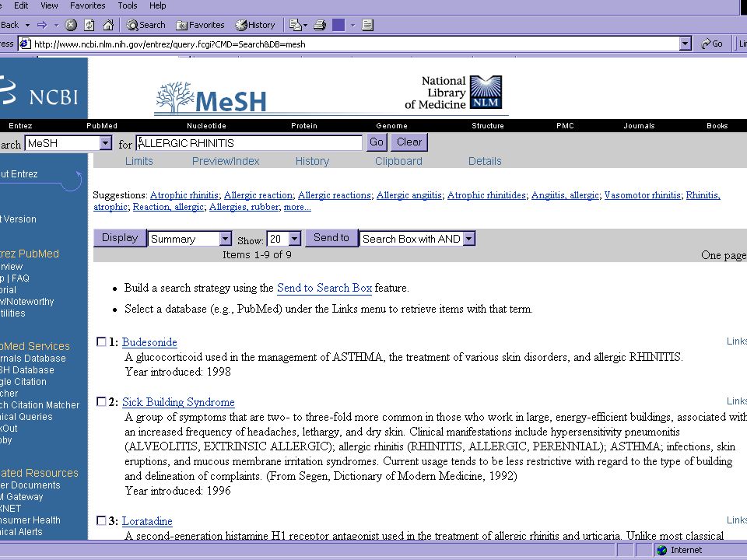
Task: Check the Sick Building Syndrome checkbox
Action: pos(101,401)
